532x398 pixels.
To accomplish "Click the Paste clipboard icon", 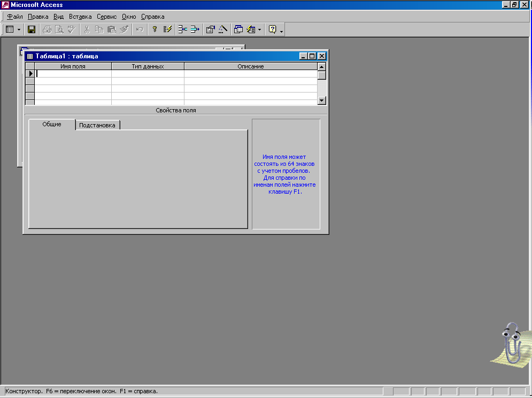I will coord(112,29).
